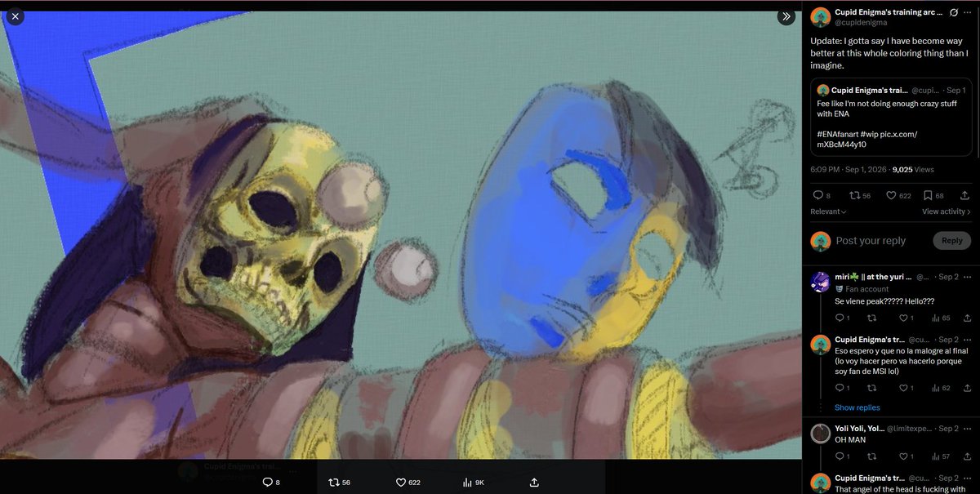Screen dimensions: 980x494
Task: Expand the thread with Show replies
Action: [857, 407]
